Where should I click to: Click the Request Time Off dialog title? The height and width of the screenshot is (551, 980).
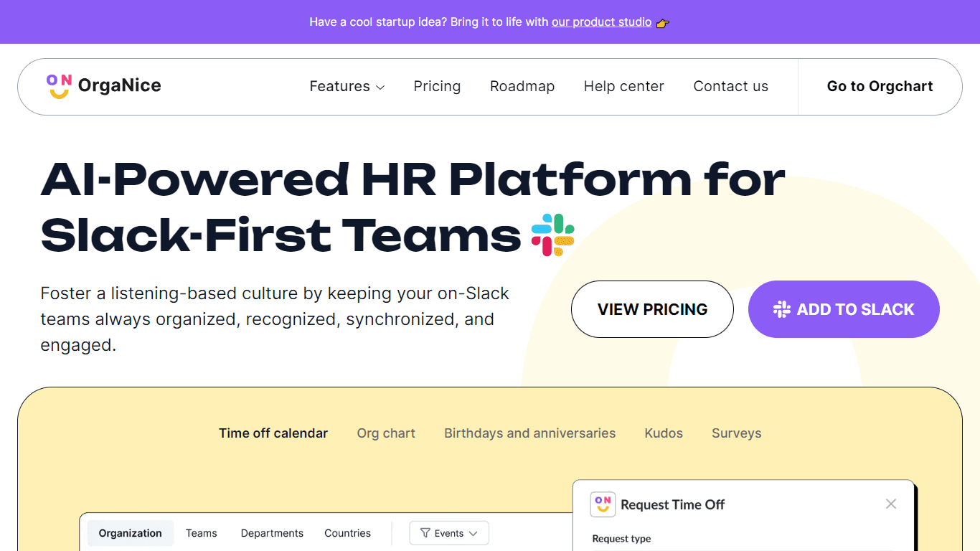pos(672,504)
